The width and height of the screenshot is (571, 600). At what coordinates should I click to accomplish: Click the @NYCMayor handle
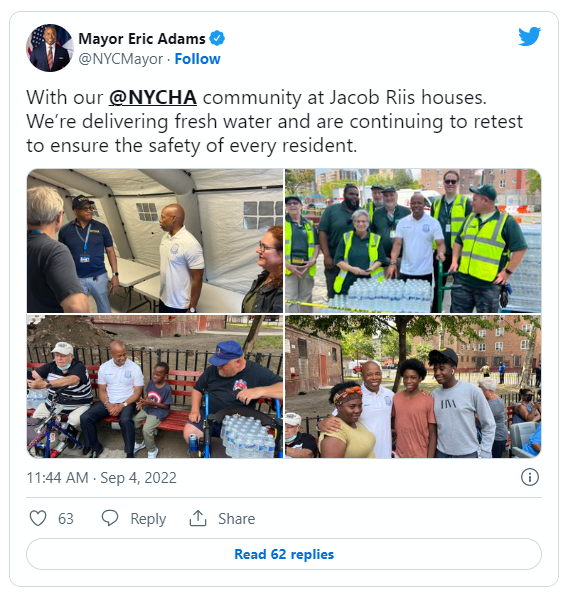[x=121, y=59]
